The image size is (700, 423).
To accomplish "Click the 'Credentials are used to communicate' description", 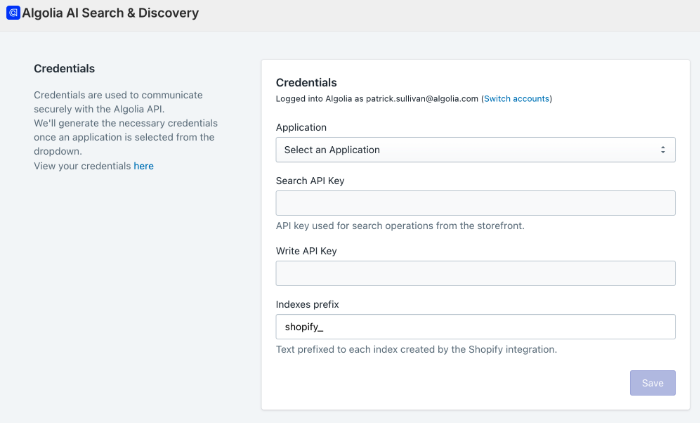I will (118, 102).
